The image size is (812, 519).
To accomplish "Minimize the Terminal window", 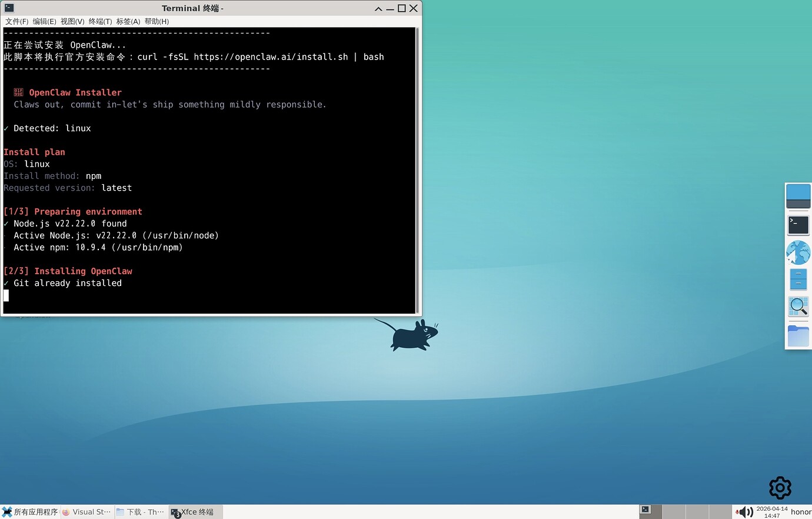I will click(x=390, y=9).
